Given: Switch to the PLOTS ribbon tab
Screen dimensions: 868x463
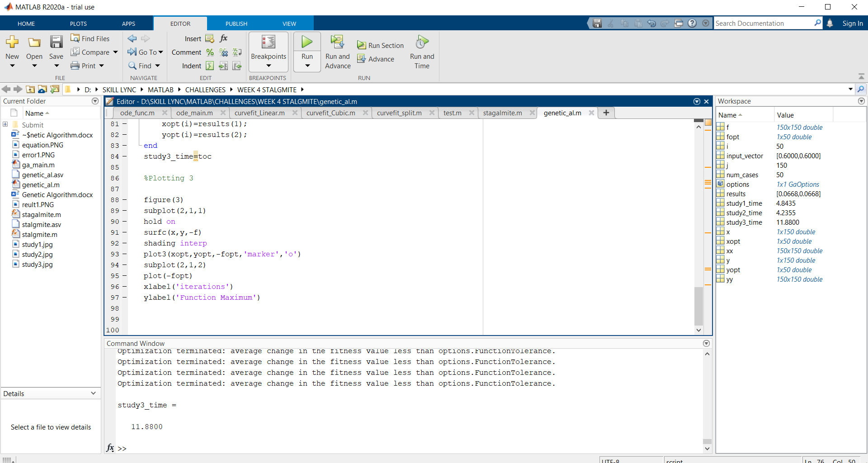Looking at the screenshot, I should tap(78, 23).
